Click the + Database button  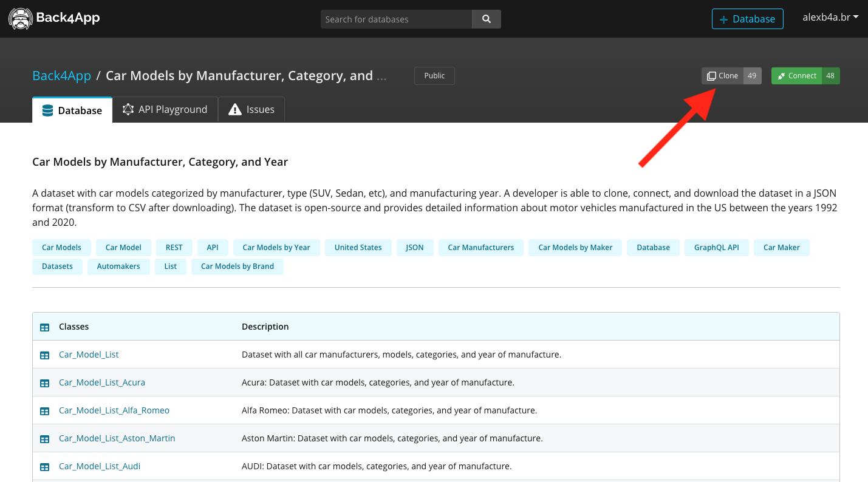(x=747, y=19)
